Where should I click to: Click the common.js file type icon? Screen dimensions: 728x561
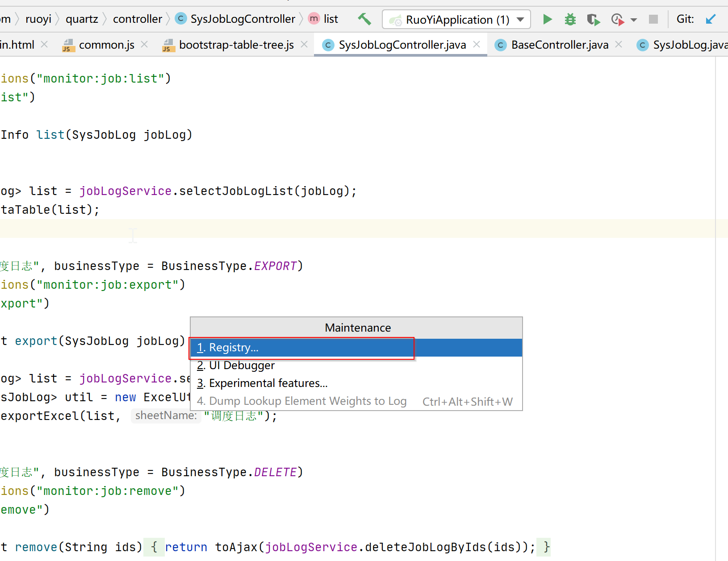(68, 45)
